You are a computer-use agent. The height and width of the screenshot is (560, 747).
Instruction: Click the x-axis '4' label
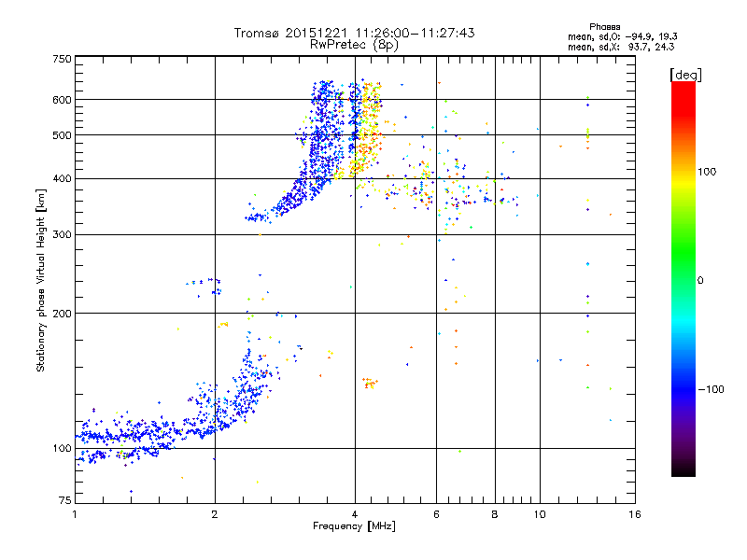pyautogui.click(x=355, y=514)
